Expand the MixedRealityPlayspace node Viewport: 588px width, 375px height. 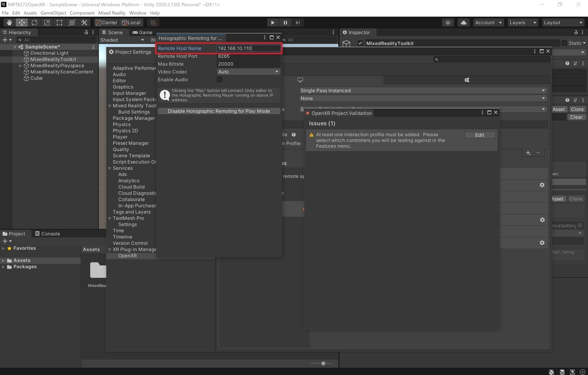point(21,66)
